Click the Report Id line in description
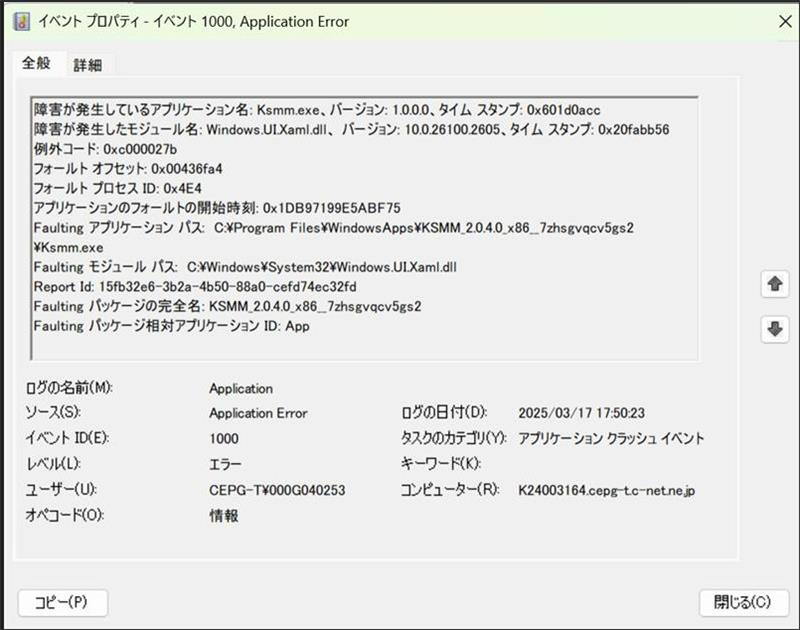 pos(195,287)
